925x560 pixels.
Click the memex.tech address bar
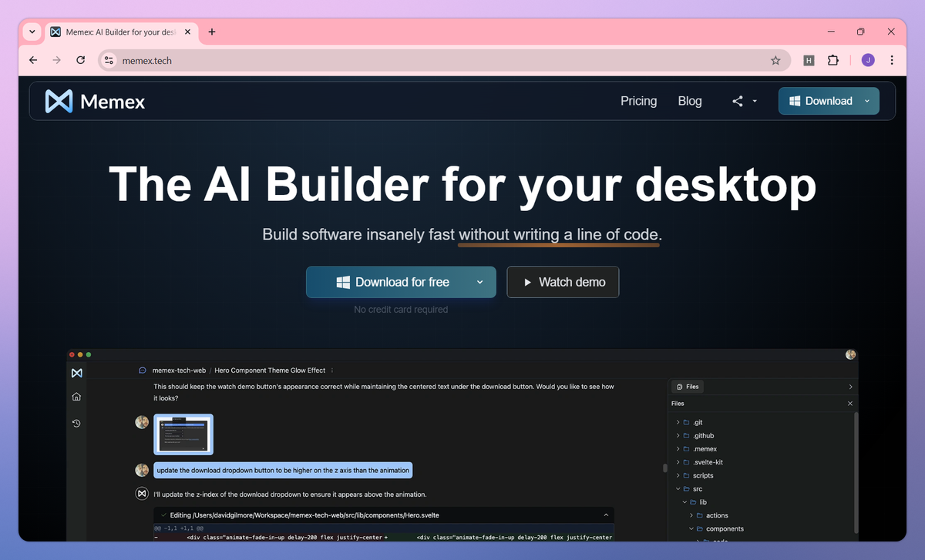coord(444,60)
